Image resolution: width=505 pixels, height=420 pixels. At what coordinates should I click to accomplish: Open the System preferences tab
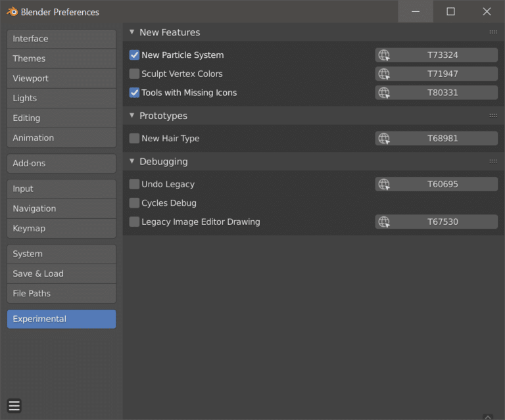[x=62, y=254]
